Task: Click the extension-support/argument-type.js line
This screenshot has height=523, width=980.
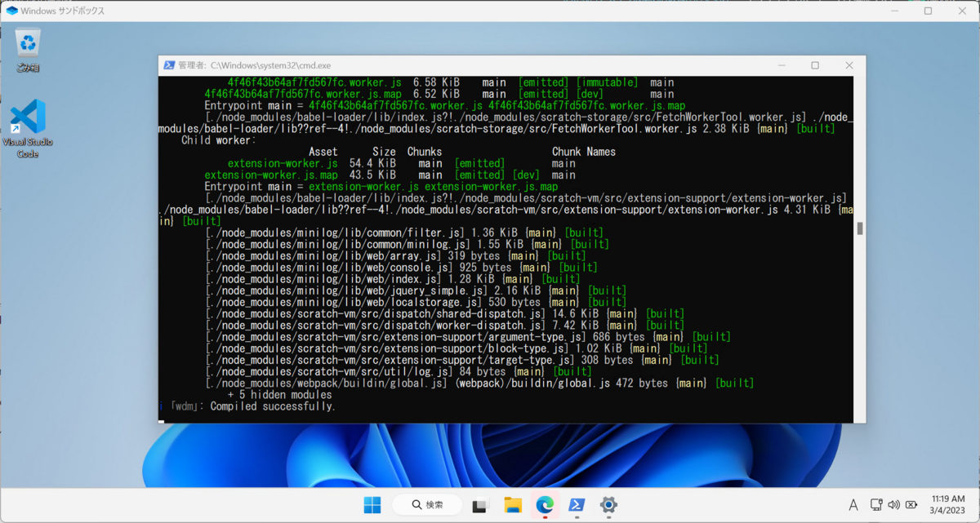Action: (469, 337)
